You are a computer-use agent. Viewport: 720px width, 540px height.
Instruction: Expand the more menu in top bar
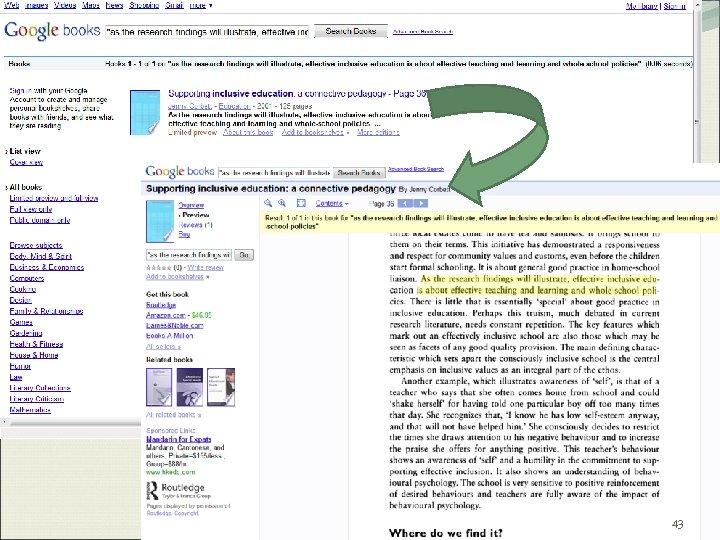coord(201,5)
